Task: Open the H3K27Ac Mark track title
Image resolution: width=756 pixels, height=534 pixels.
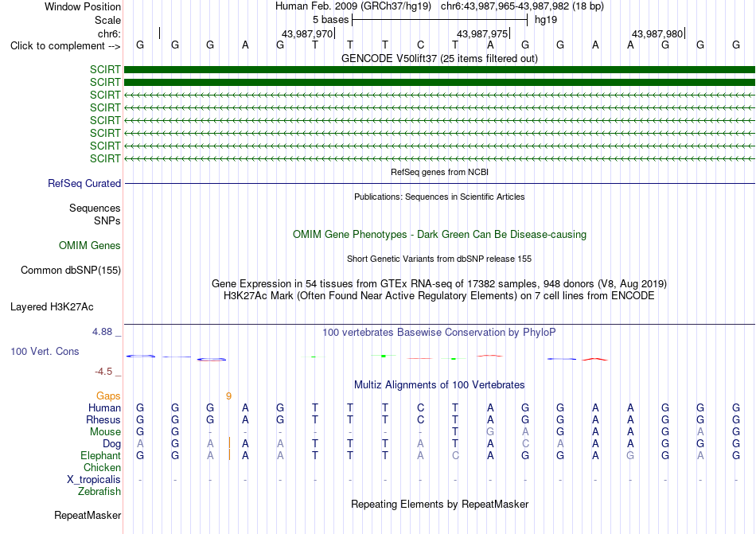Action: 439,295
